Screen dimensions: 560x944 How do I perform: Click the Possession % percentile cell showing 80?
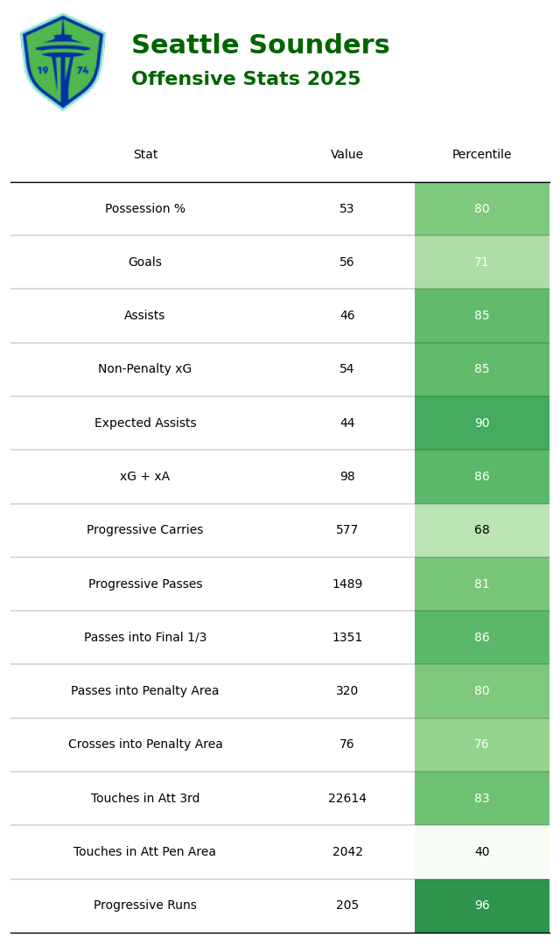482,209
